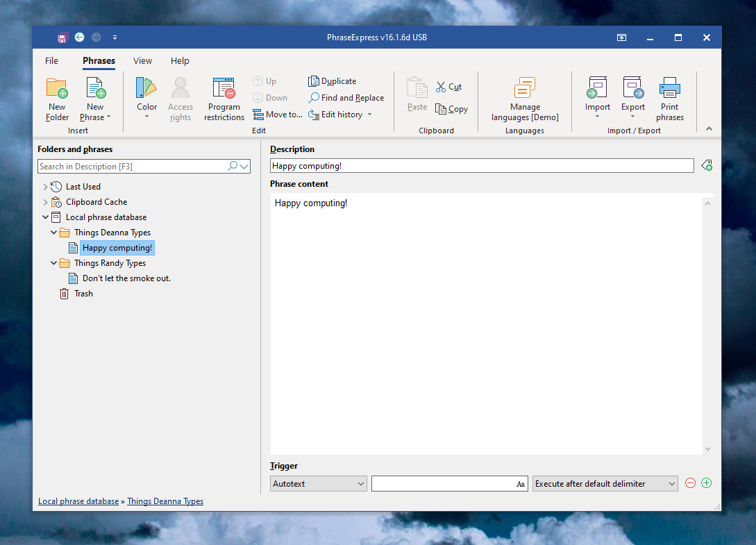
Task: Switch to the Phrases ribbon tab
Action: click(99, 61)
